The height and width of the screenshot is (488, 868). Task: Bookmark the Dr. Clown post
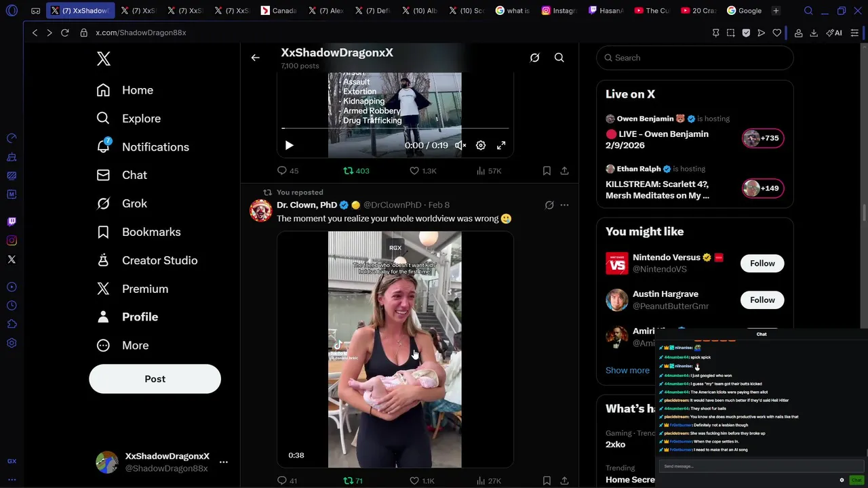[x=547, y=481]
